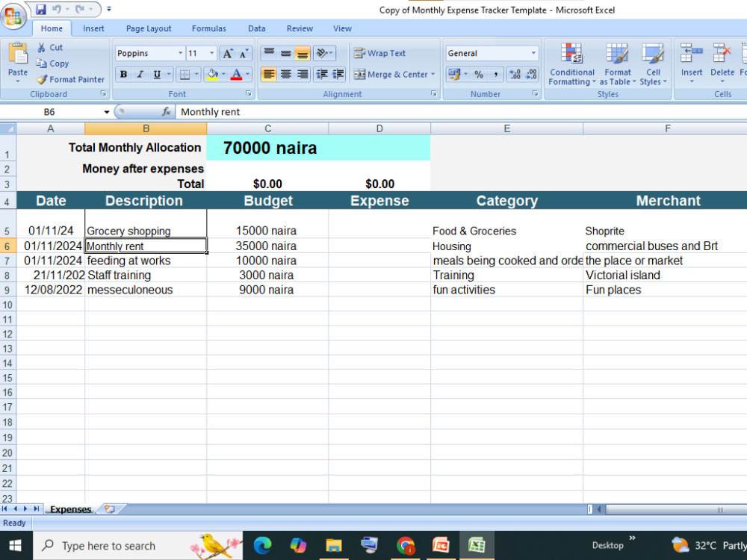Open Cell Styles gallery
747x560 pixels.
[653, 63]
